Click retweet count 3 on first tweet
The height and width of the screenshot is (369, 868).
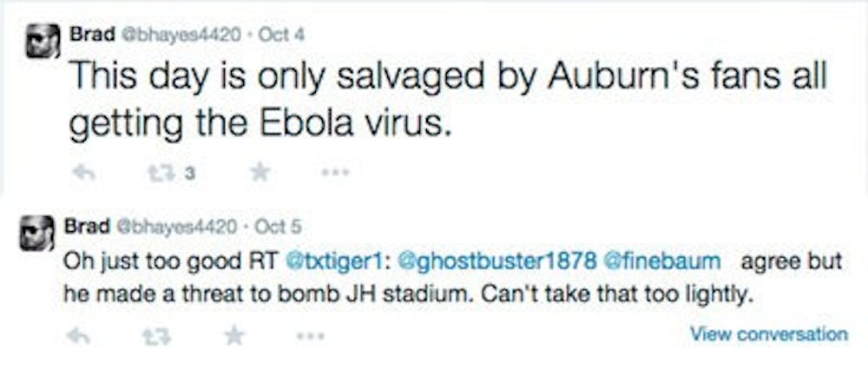click(x=187, y=174)
